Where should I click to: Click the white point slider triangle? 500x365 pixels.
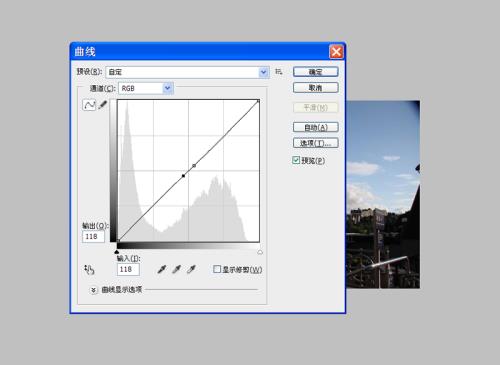click(x=260, y=252)
